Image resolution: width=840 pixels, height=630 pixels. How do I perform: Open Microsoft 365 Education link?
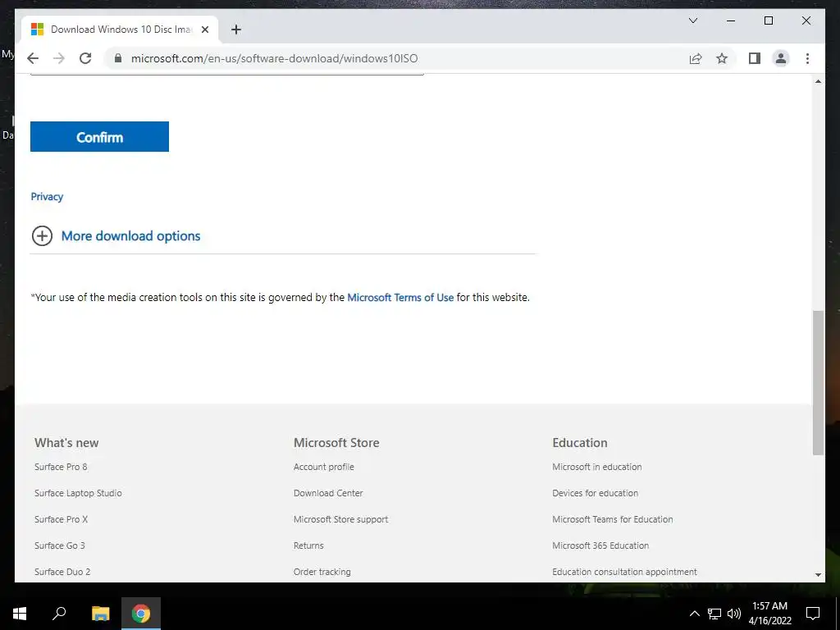point(600,546)
